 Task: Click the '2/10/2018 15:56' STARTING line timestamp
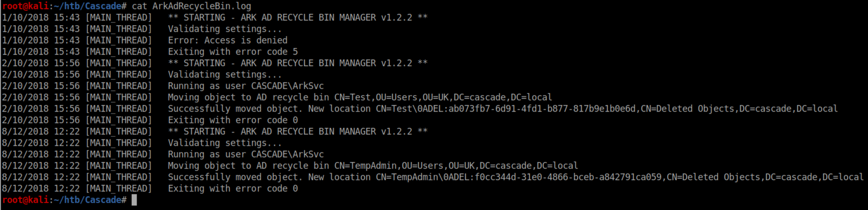(x=40, y=63)
